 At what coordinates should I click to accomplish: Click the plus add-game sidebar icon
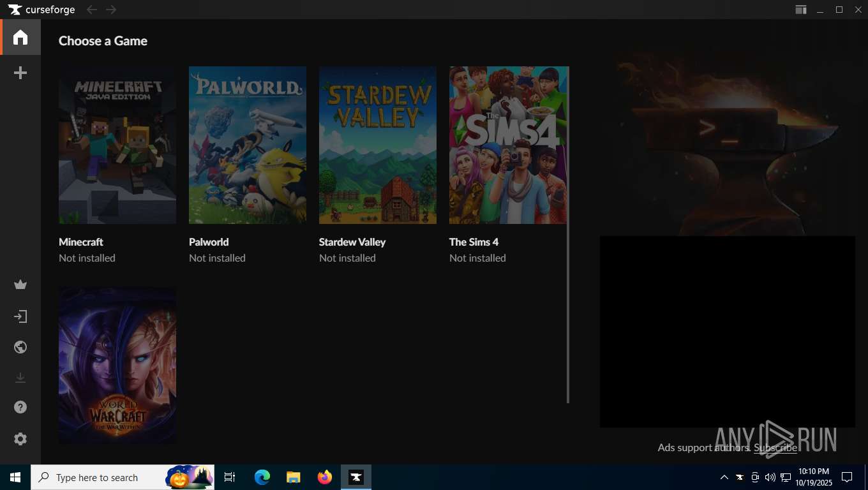click(x=20, y=73)
